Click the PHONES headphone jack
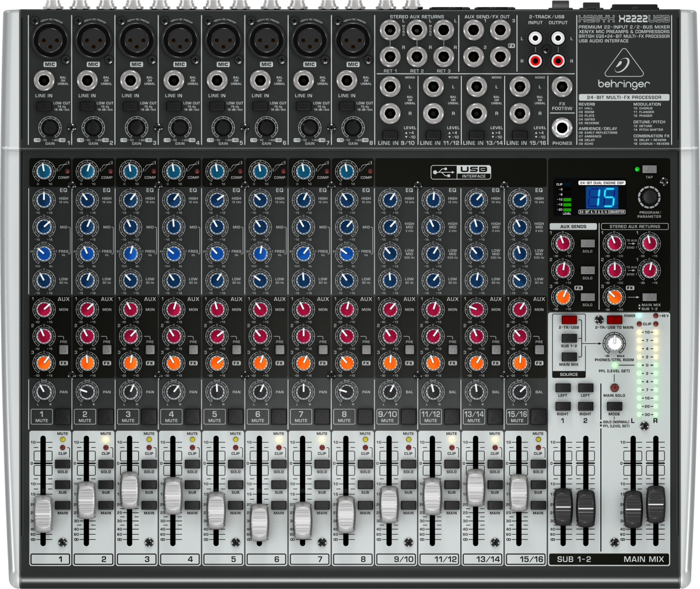 562,127
